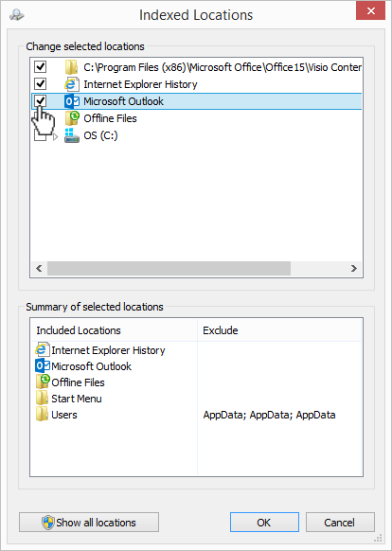Click the horizontal scrollbar right arrow
The height and width of the screenshot is (551, 392).
[x=354, y=269]
